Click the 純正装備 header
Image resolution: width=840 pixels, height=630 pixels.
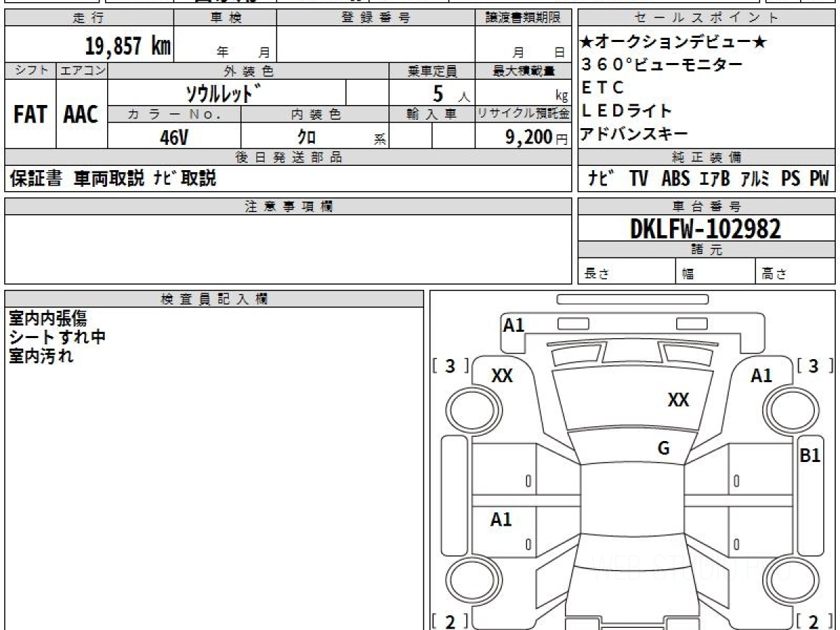pyautogui.click(x=707, y=157)
